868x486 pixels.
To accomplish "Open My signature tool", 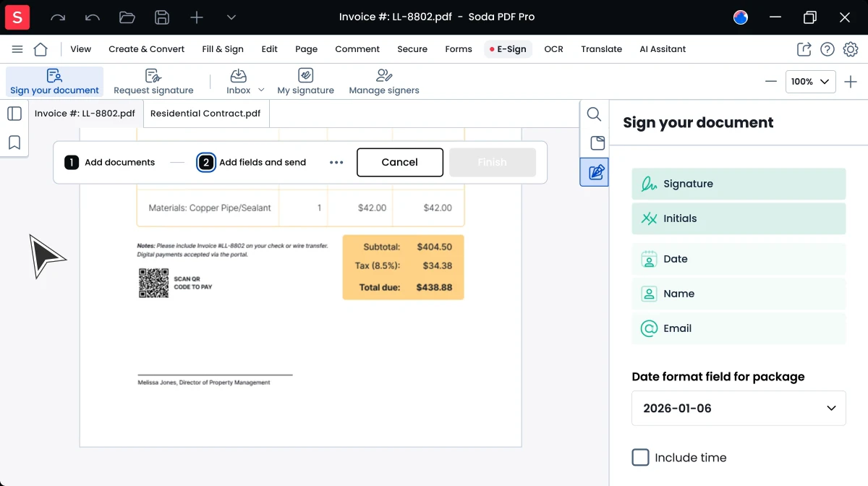I will tap(305, 82).
